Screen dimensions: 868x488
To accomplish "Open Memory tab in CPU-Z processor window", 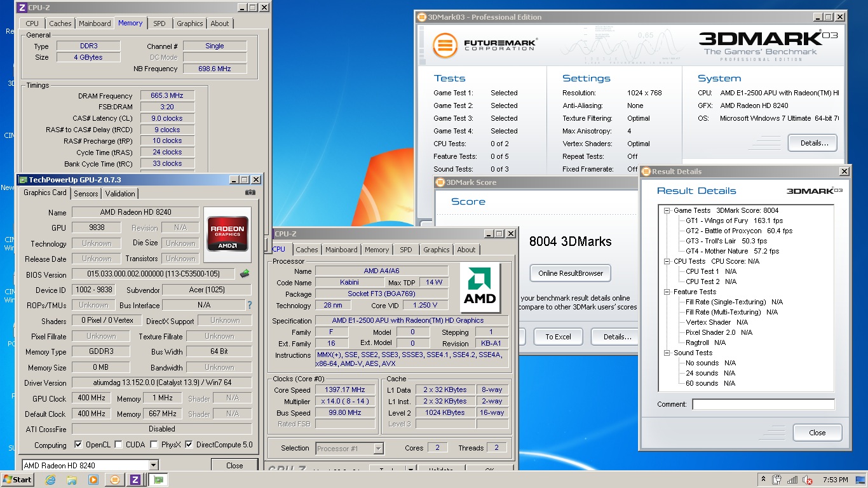I will point(377,250).
